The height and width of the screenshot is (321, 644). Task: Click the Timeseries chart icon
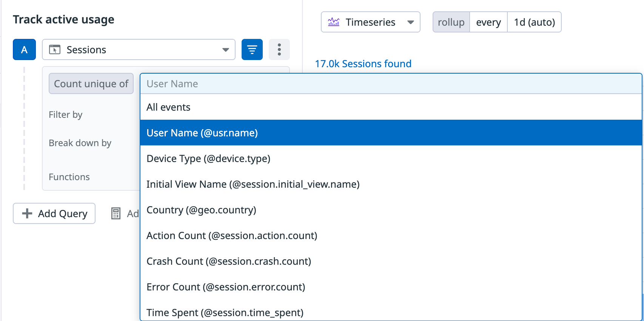334,22
